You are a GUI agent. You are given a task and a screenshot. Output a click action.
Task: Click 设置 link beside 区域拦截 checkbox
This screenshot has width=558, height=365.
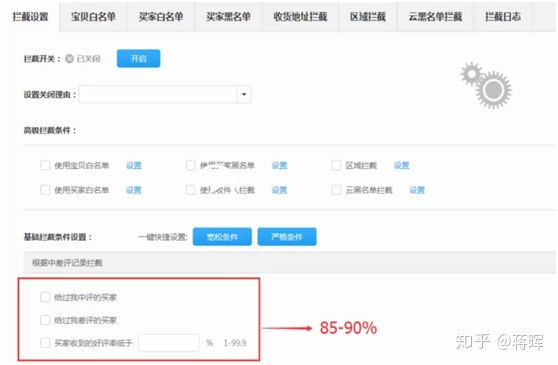pyautogui.click(x=401, y=165)
